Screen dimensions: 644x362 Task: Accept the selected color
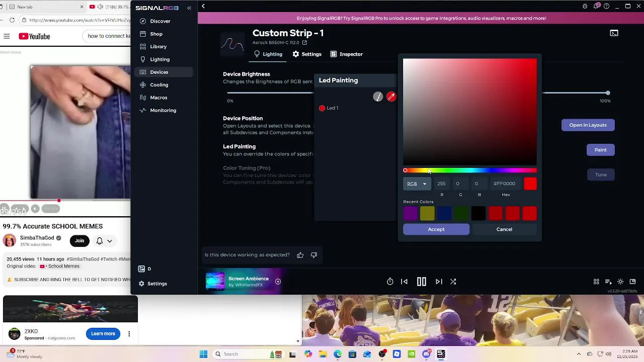436,229
